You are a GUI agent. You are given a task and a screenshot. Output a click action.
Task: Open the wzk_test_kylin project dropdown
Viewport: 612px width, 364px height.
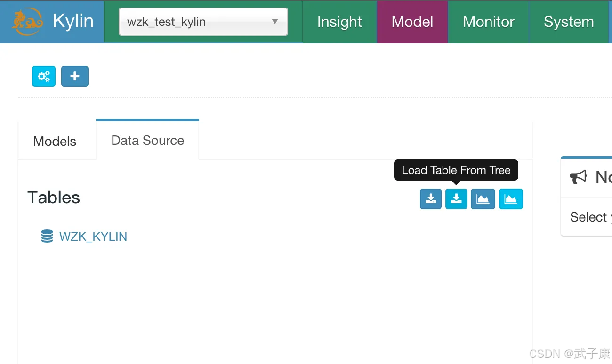pos(203,22)
